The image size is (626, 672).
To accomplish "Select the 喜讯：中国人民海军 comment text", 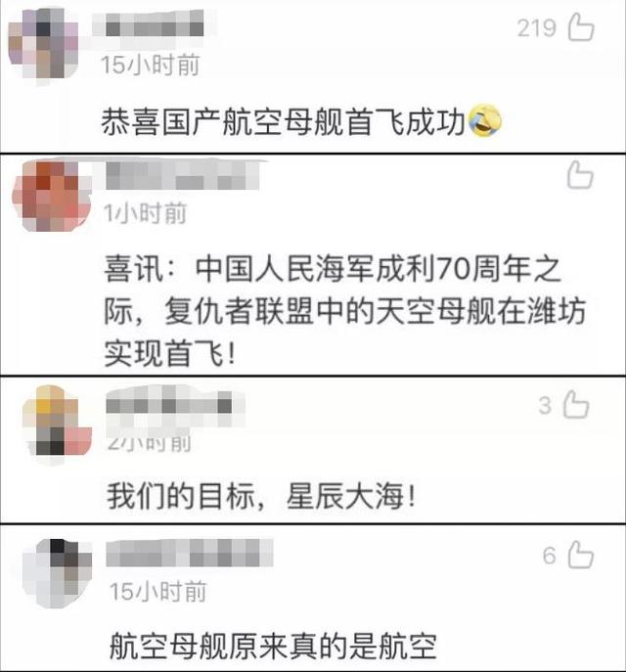I will [x=345, y=312].
